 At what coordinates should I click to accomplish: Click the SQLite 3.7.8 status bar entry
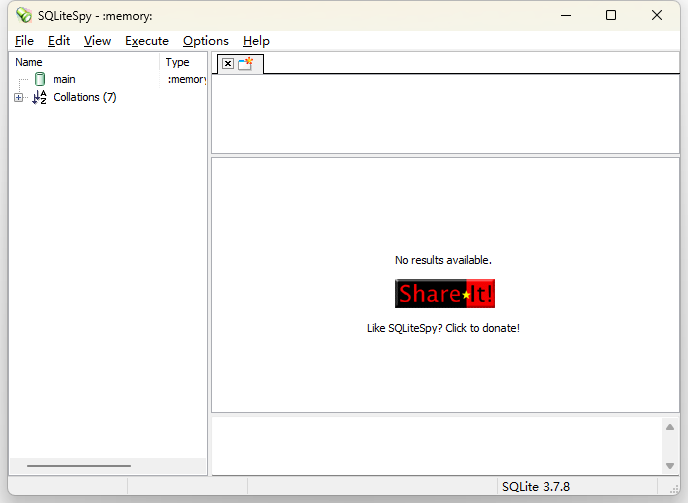coord(536,486)
